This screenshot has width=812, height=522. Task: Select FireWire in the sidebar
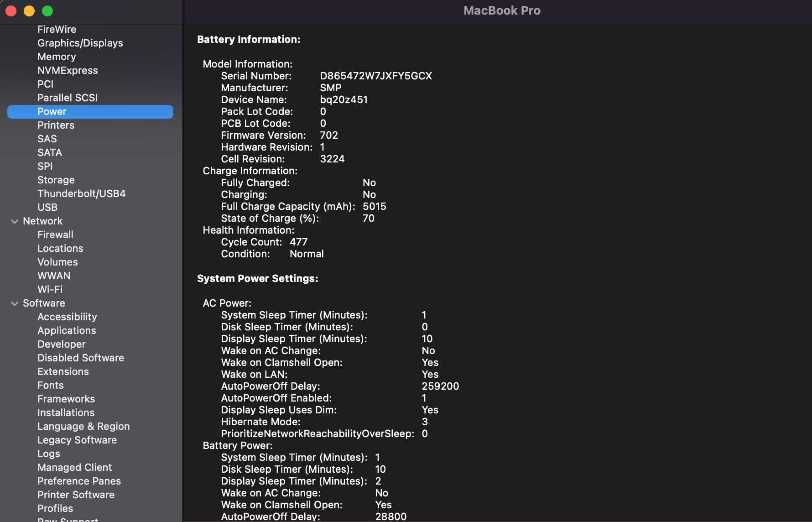pyautogui.click(x=57, y=29)
